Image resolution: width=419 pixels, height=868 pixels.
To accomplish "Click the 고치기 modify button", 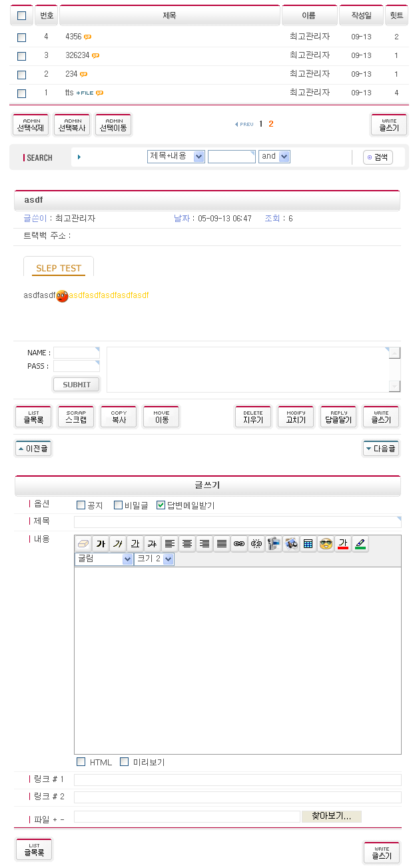I will [x=296, y=417].
